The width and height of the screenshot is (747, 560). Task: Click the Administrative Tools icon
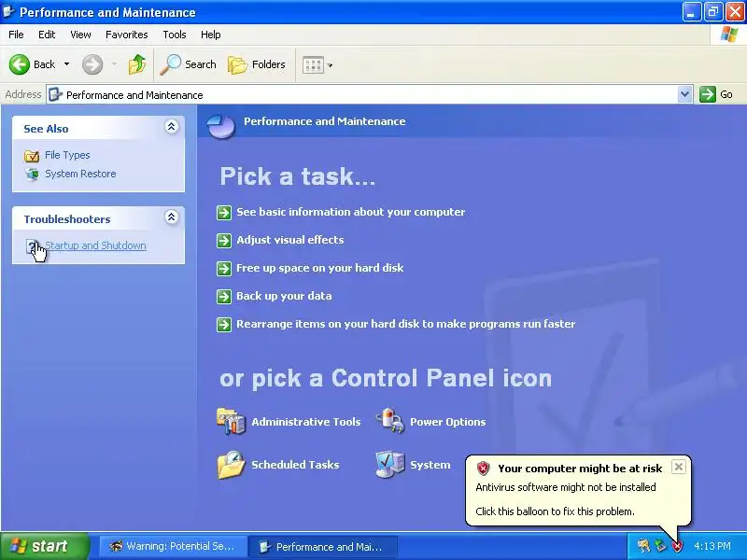(x=231, y=421)
